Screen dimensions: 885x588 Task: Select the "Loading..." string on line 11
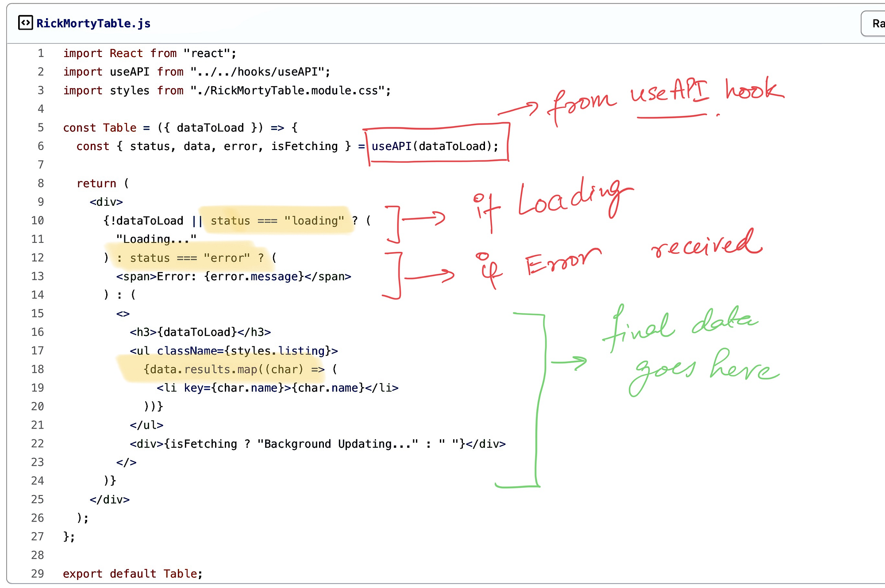pyautogui.click(x=155, y=239)
